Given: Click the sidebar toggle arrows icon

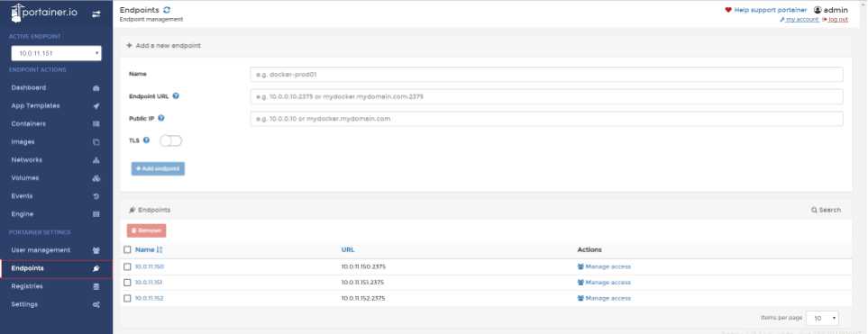Looking at the screenshot, I should [96, 14].
